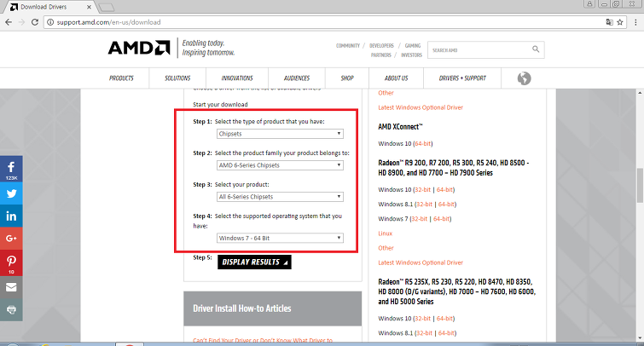This screenshot has width=644, height=346.
Task: Reload the page with refresh icon
Action: [35, 22]
